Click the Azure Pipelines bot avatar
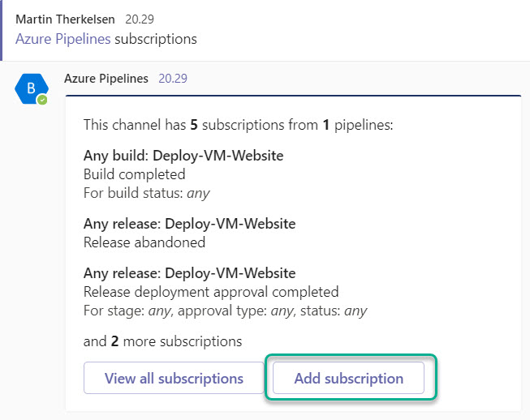This screenshot has width=530, height=420. (32, 89)
